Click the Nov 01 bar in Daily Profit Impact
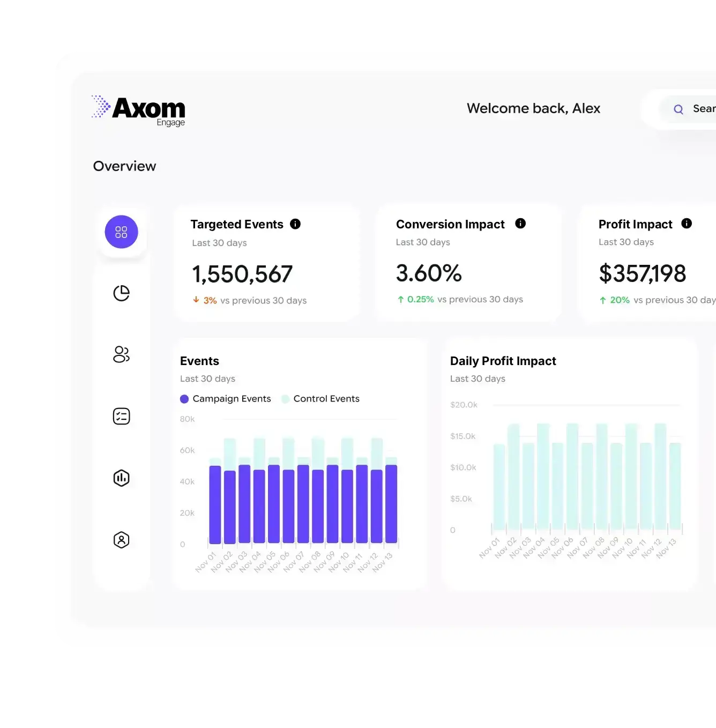Screen dimensions: 716x728 coord(499,487)
